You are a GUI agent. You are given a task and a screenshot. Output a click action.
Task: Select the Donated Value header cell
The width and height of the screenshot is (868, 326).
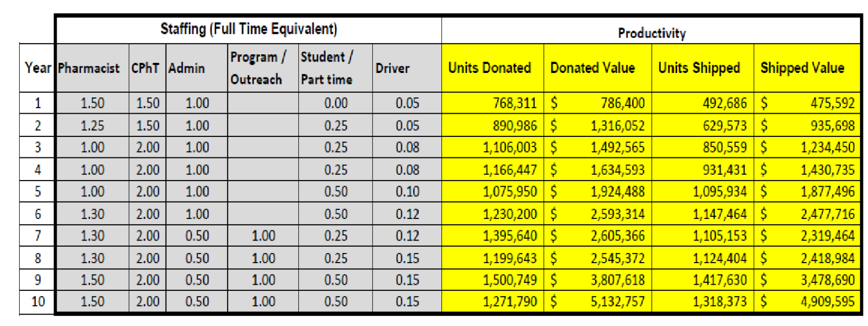pyautogui.click(x=593, y=68)
